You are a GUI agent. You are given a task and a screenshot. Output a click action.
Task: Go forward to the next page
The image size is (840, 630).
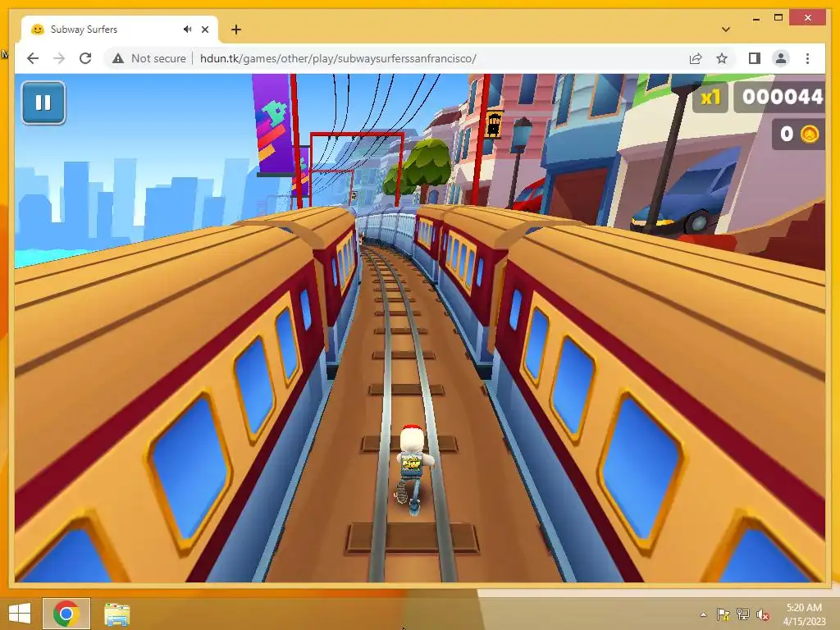tap(59, 58)
